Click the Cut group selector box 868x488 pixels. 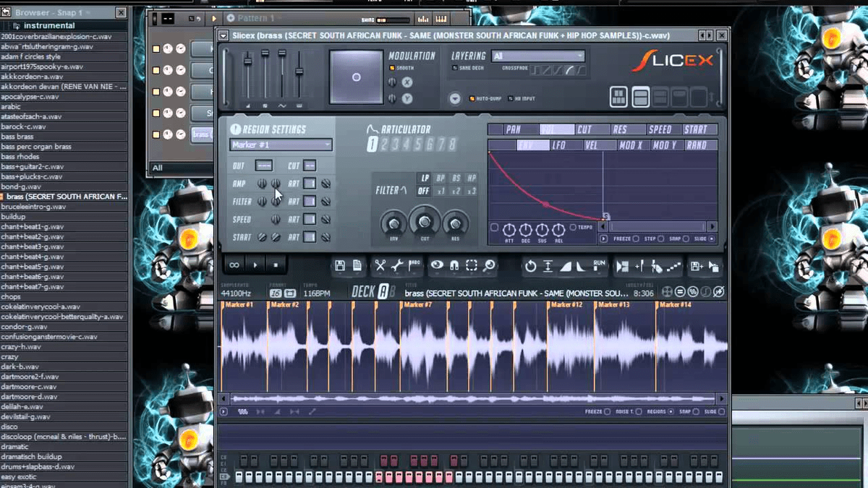(x=310, y=166)
